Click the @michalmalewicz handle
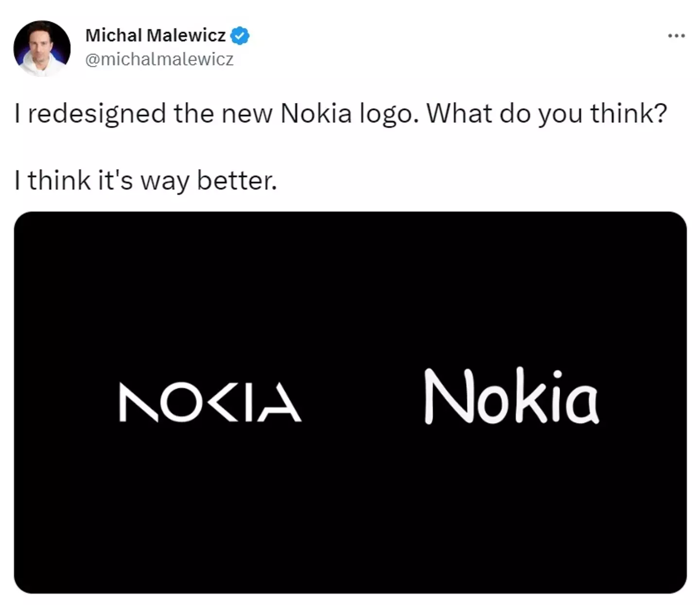The height and width of the screenshot is (605, 700). 159,59
